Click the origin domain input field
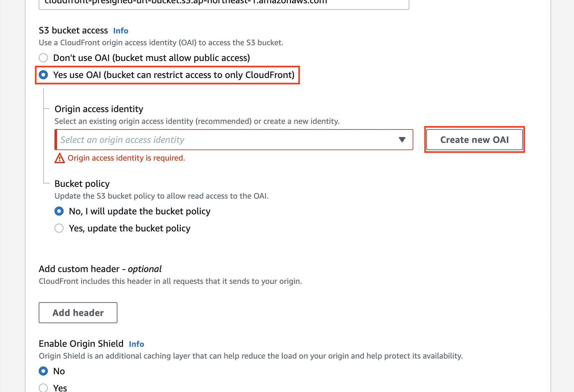 (x=224, y=3)
